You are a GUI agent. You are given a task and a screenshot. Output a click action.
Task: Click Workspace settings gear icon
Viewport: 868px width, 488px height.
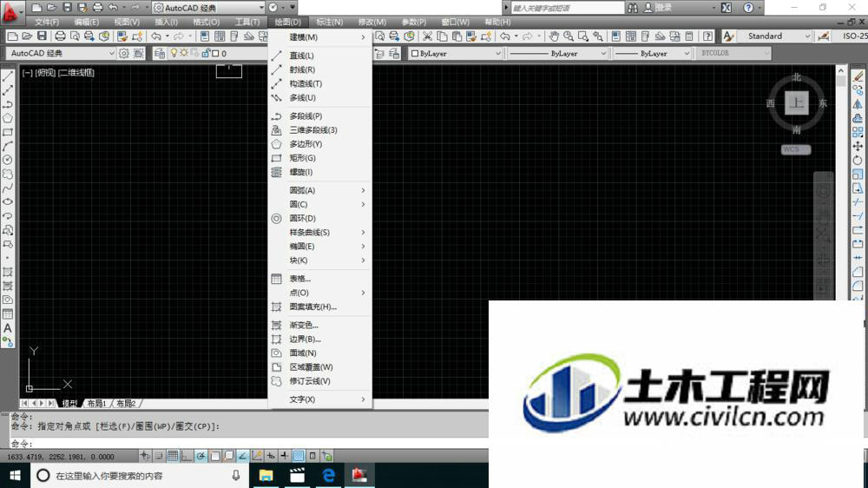coord(123,53)
